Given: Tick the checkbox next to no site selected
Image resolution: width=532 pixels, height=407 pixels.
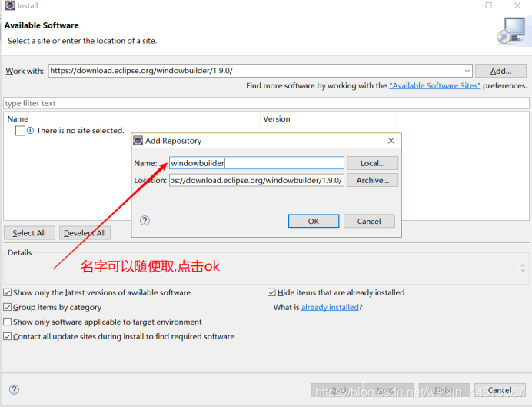Looking at the screenshot, I should coord(20,131).
